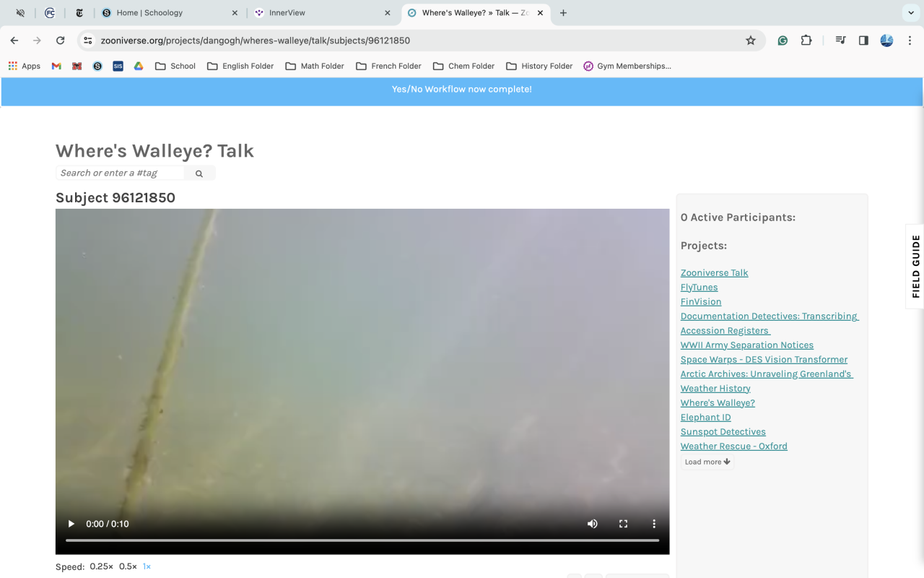The image size is (924, 578).
Task: Open Arctic Archives: Unraveling Greenland's Weather History link
Action: pyautogui.click(x=767, y=381)
